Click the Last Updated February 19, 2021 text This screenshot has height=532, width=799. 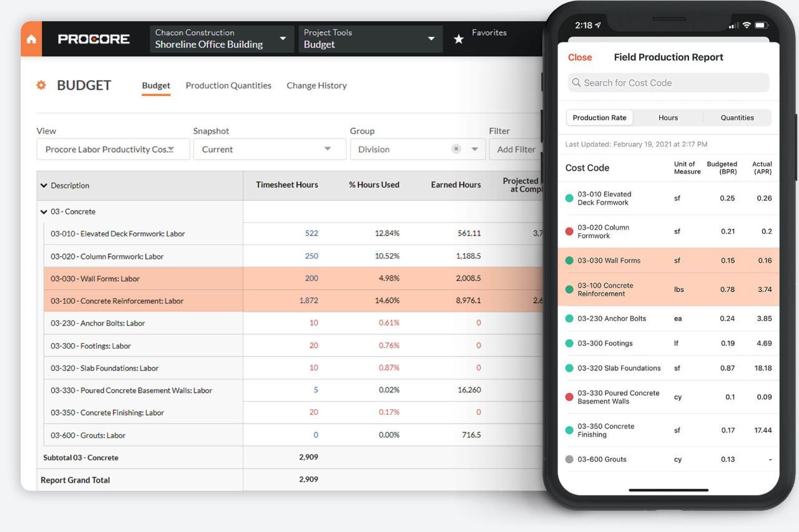pyautogui.click(x=636, y=144)
